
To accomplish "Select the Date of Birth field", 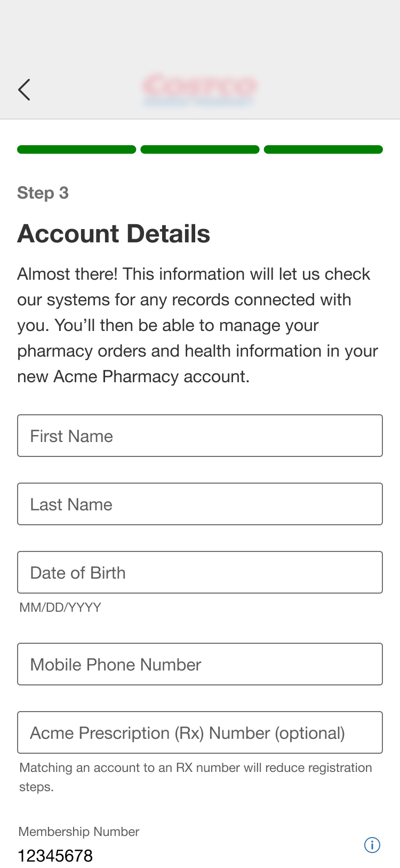I will click(200, 572).
